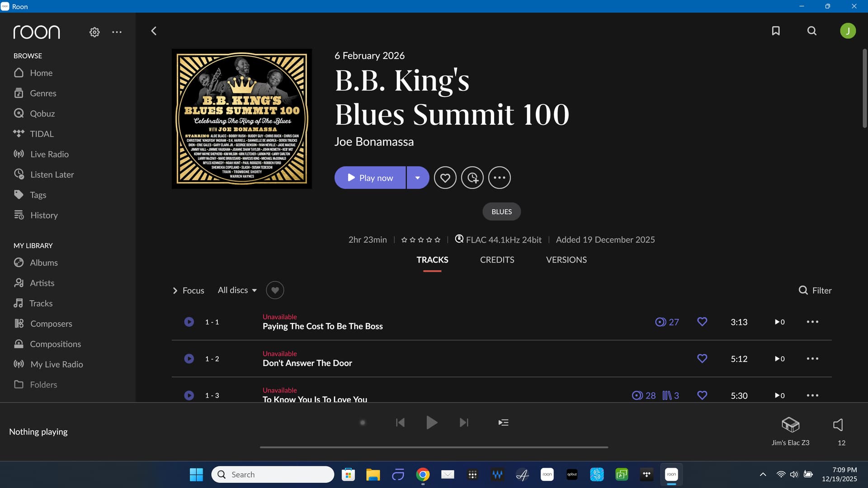Click the Play now button
The height and width of the screenshot is (488, 868).
(370, 178)
